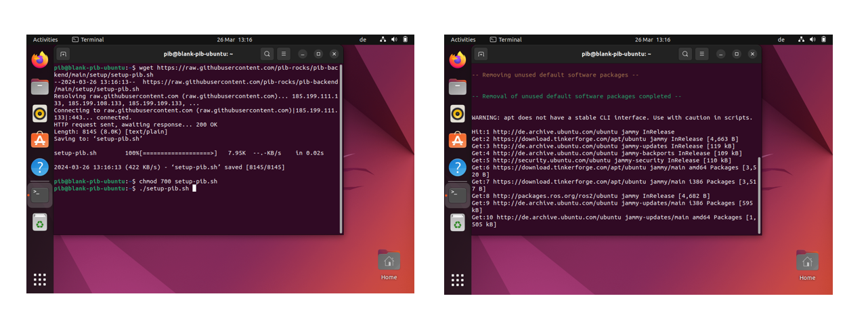Open Ubuntu Software in the right screenshot's dock
The image size is (868, 330).
click(458, 140)
